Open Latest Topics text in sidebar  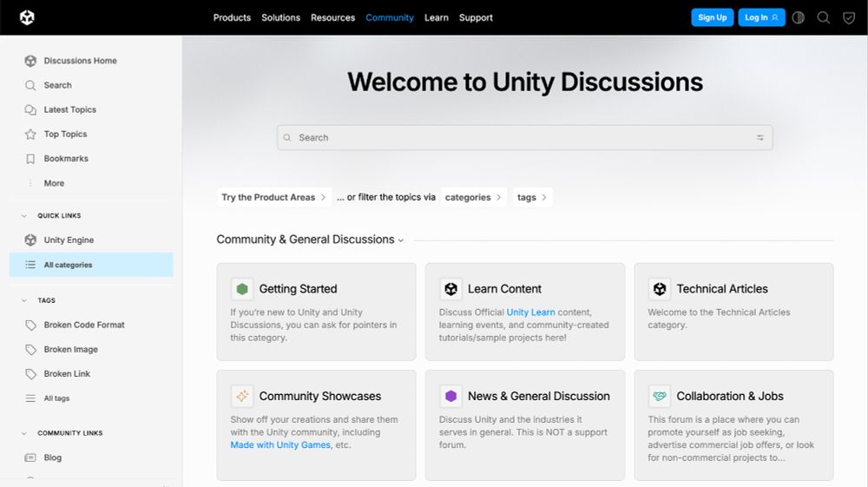click(69, 109)
